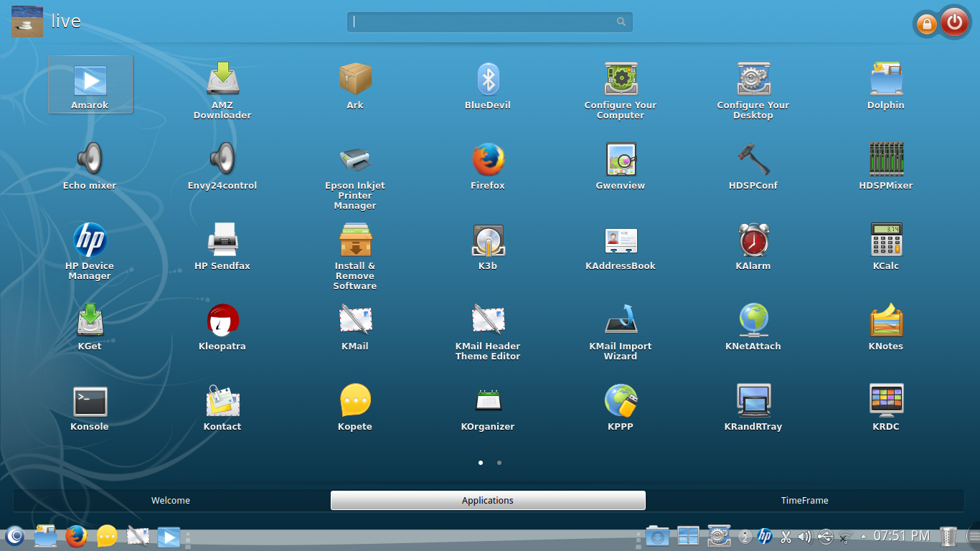Screen dimensions: 980x551
Task: Click the magnifier icon in the search box
Action: 621,22
